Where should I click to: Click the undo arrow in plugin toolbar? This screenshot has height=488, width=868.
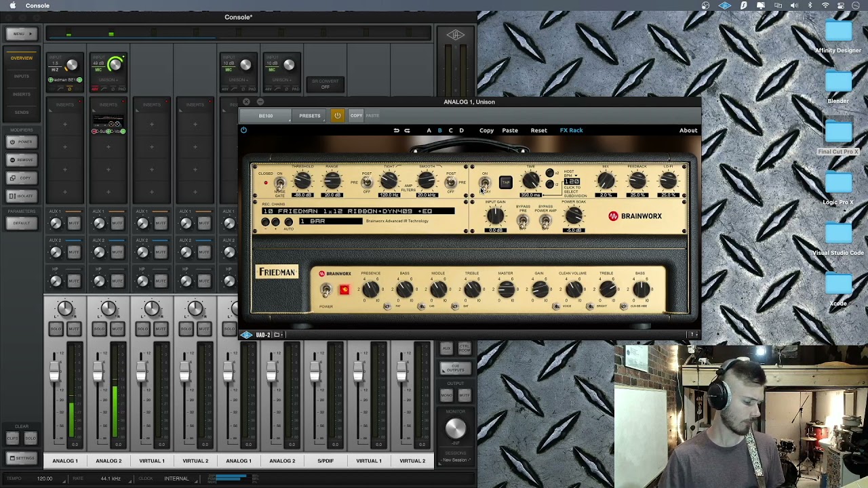point(396,130)
